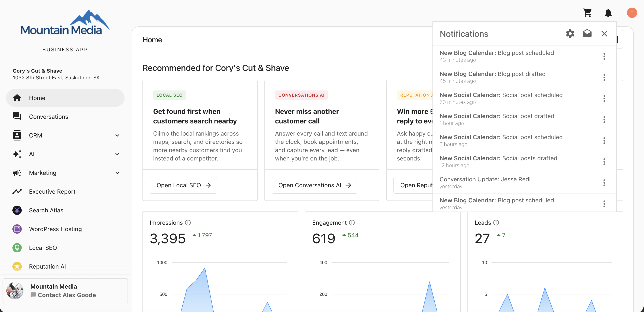Click Open Local SEO button
The width and height of the screenshot is (644, 312).
(x=183, y=185)
